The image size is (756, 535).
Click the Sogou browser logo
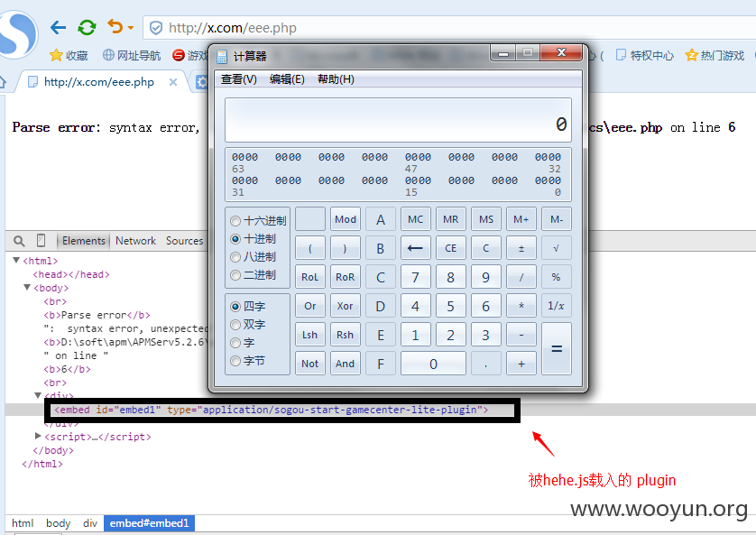click(x=17, y=33)
